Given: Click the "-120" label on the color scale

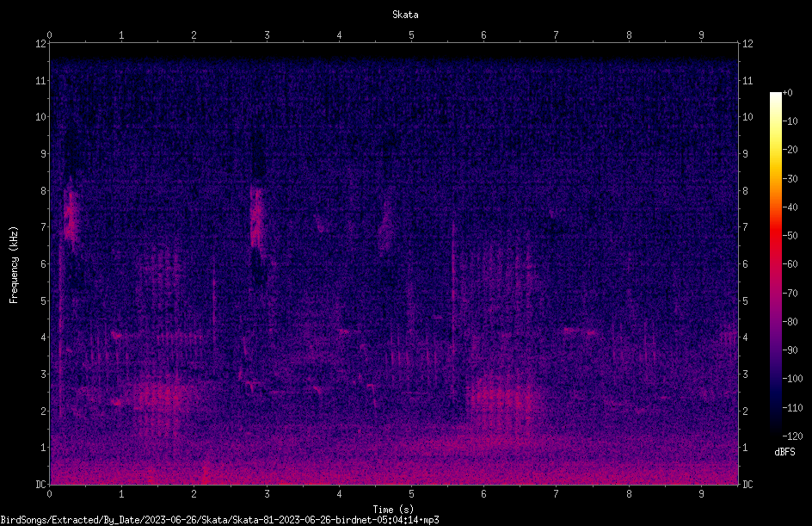Looking at the screenshot, I should [x=792, y=436].
